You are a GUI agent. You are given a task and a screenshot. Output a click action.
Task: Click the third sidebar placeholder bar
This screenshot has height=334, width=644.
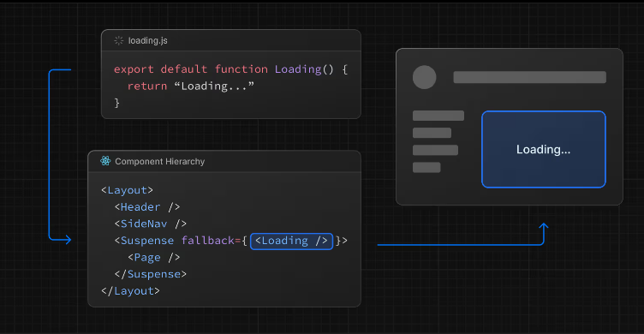point(435,150)
